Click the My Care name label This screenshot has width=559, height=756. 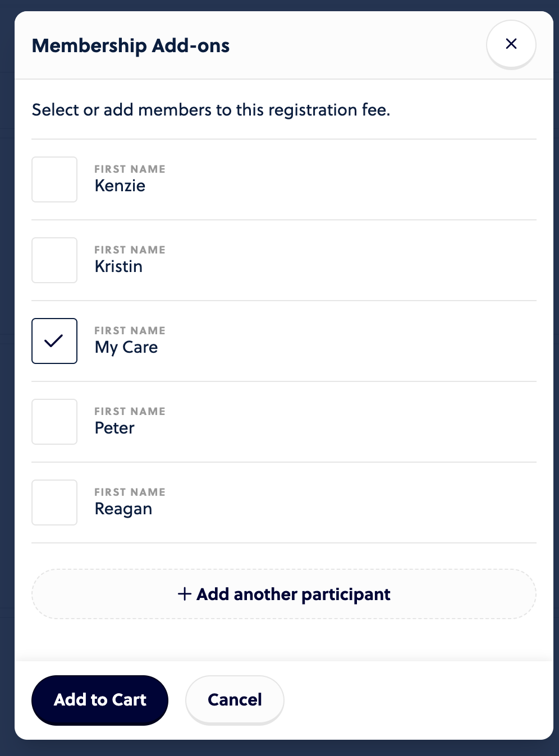point(126,348)
